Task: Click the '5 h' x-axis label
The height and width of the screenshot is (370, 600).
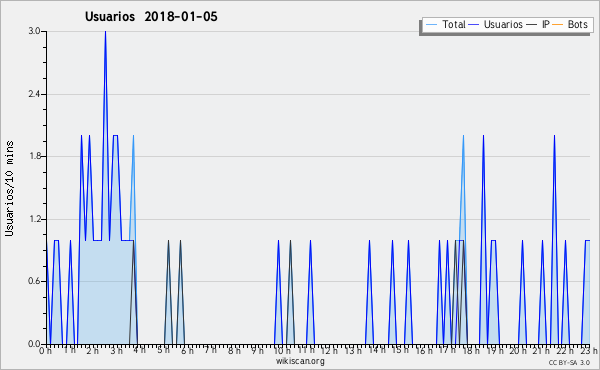Action: 163,350
